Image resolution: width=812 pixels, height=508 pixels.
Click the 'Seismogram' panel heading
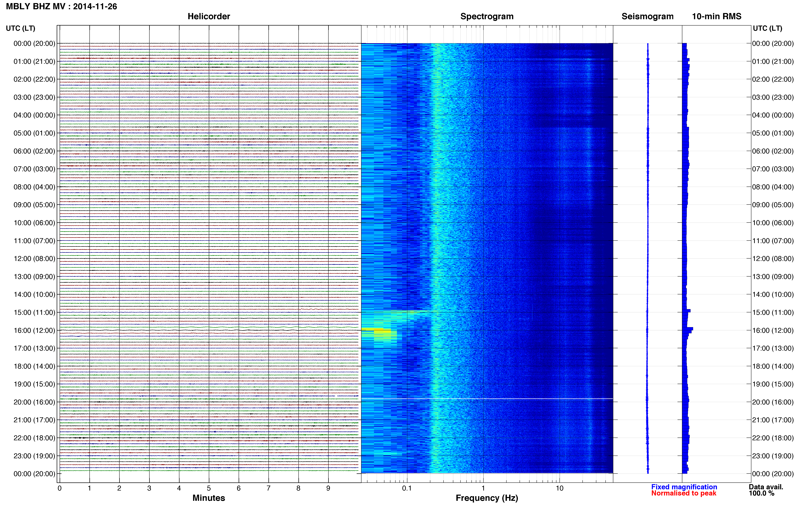647,16
